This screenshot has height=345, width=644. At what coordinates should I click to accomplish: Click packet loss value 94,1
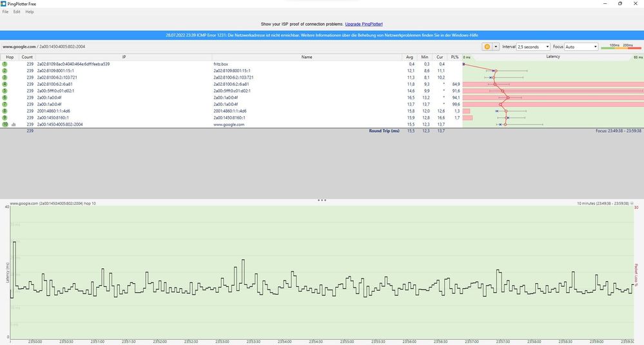tap(456, 97)
